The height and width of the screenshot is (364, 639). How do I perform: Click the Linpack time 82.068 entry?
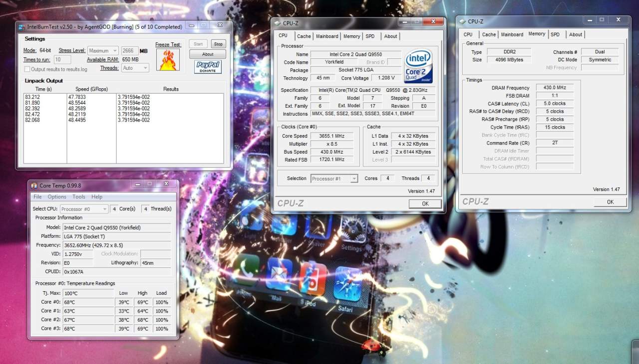click(32, 120)
